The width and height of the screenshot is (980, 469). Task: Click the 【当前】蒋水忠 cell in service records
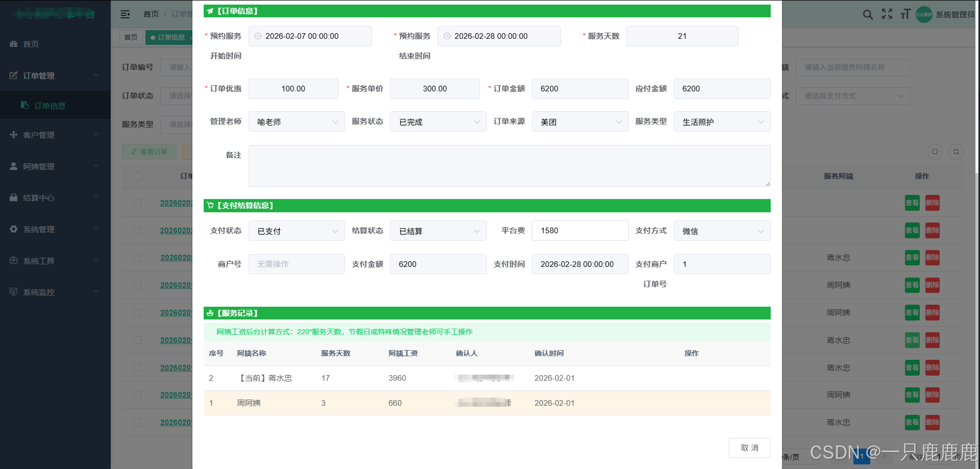pyautogui.click(x=264, y=378)
